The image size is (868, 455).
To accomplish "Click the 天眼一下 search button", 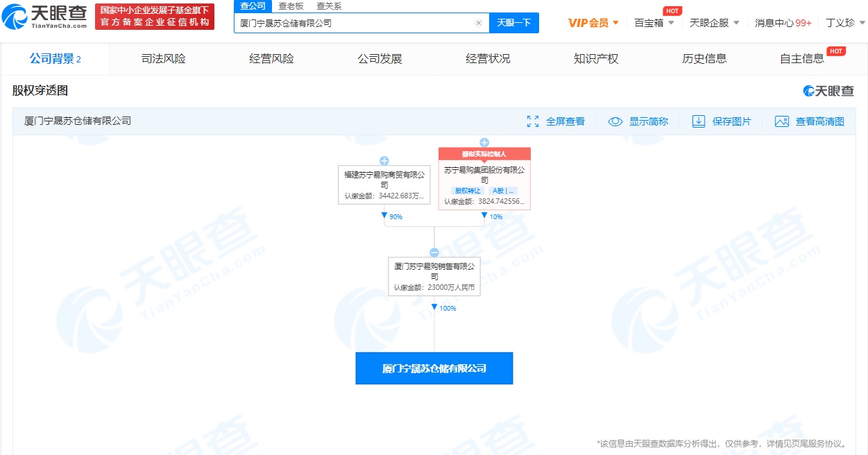I will pyautogui.click(x=514, y=23).
